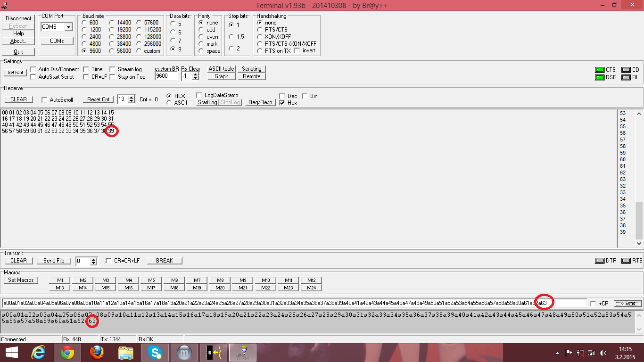This screenshot has height=362, width=644.
Task: Switch receive display to ASCII
Action: pos(169,103)
